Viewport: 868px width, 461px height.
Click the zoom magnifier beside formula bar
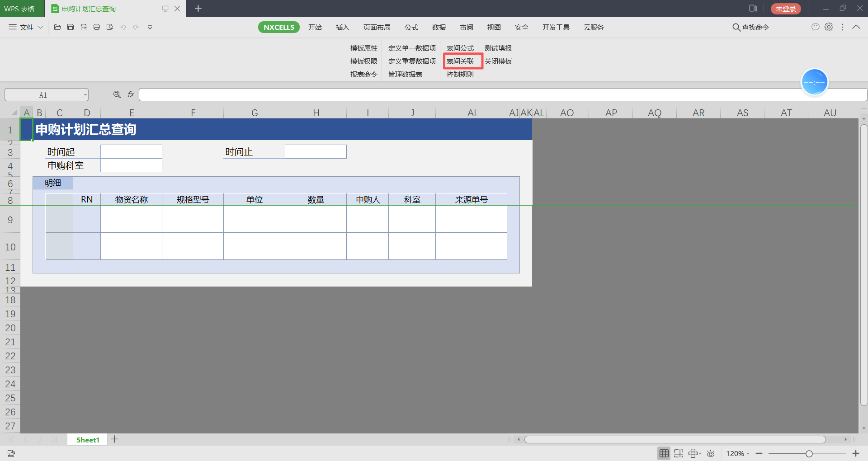click(x=117, y=94)
